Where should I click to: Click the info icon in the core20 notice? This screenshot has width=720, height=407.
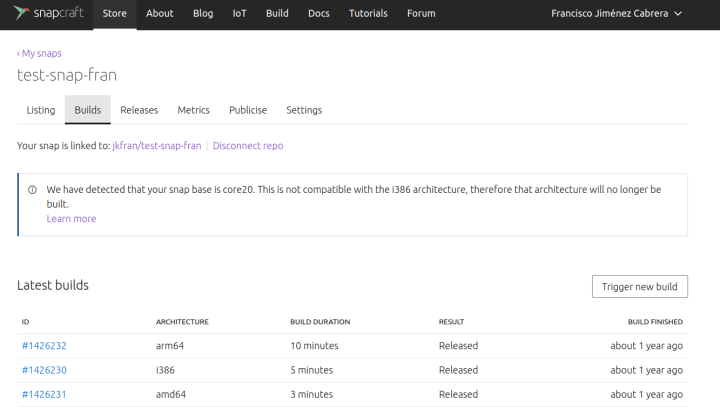point(32,190)
